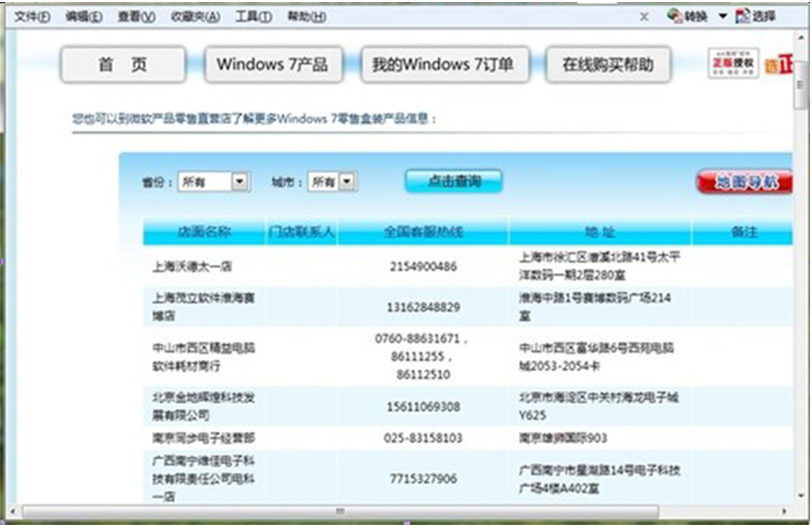Select address 上海市徐汇区漕溪北路41号

(x=599, y=265)
